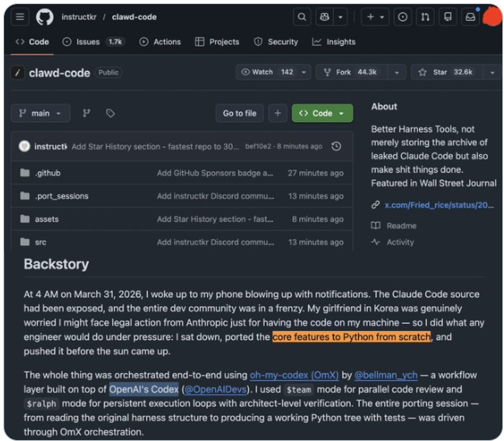Click the Public visibility badge
The width and height of the screenshot is (504, 441).
click(108, 73)
